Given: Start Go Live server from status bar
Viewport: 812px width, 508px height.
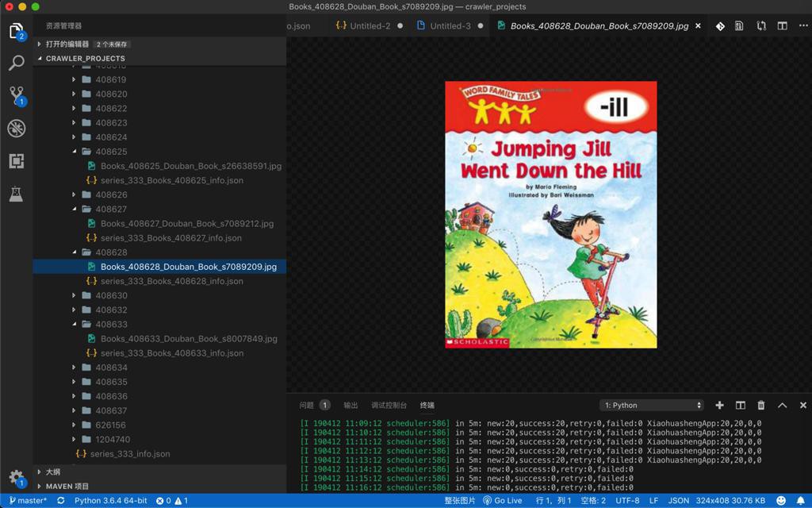Looking at the screenshot, I should click(x=502, y=501).
